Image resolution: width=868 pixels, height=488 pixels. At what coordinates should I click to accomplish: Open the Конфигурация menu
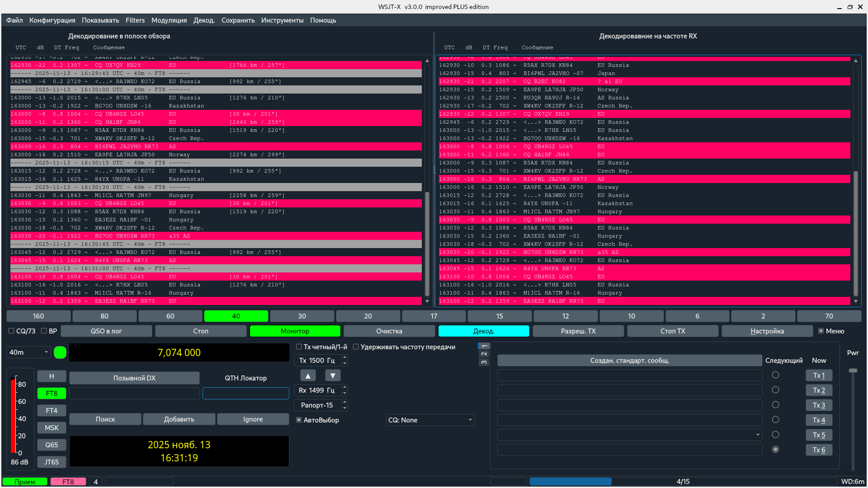click(52, 20)
